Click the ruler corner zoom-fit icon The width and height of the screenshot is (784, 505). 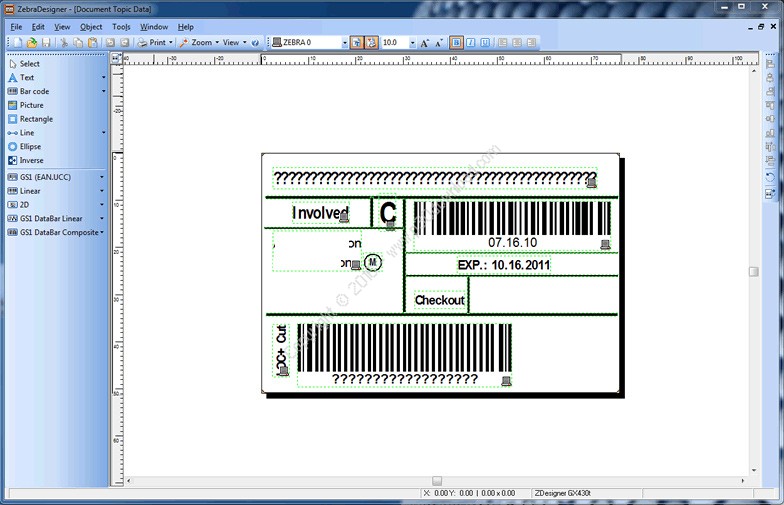[x=116, y=58]
